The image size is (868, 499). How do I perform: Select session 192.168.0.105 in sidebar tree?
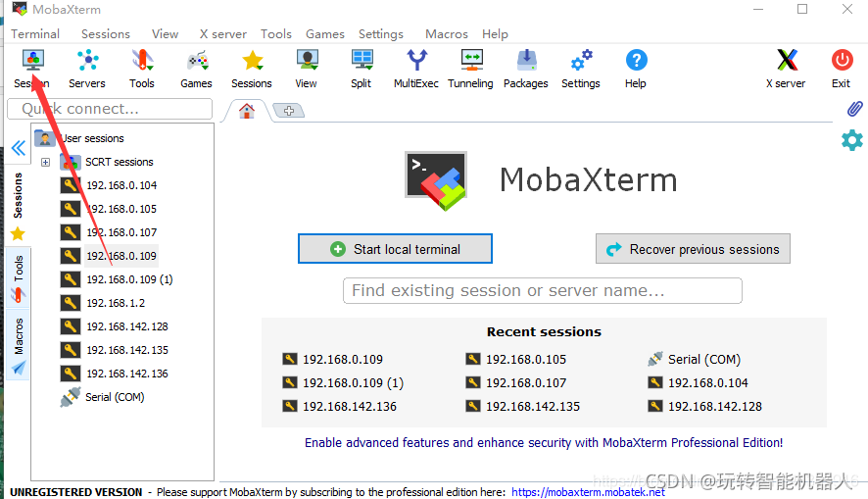coord(109,209)
